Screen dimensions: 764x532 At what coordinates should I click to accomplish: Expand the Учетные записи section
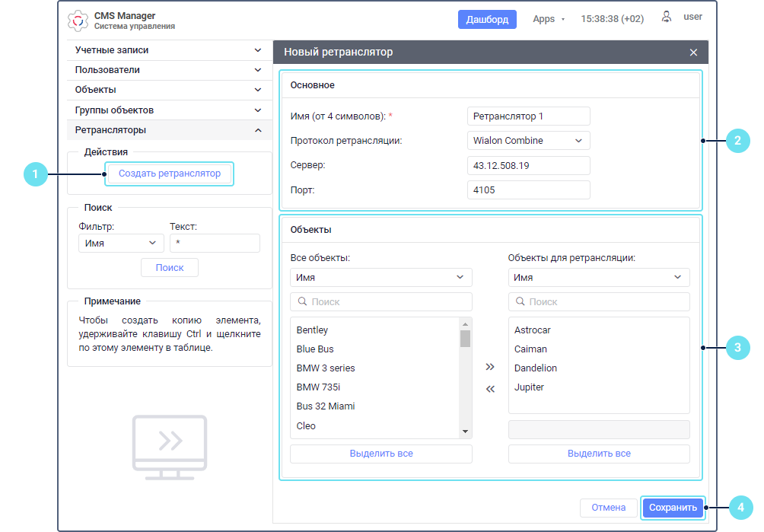[169, 50]
